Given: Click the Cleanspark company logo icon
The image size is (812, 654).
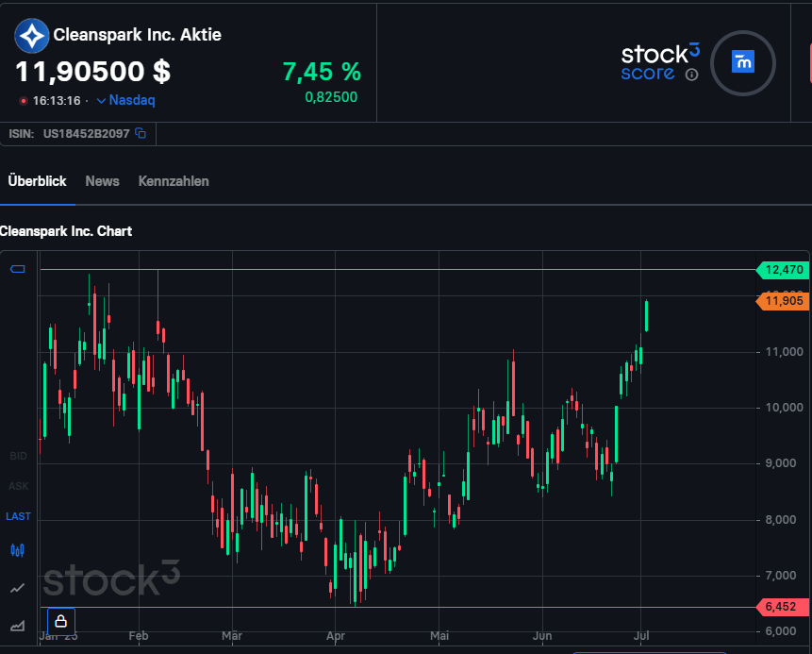Looking at the screenshot, I should [32, 36].
